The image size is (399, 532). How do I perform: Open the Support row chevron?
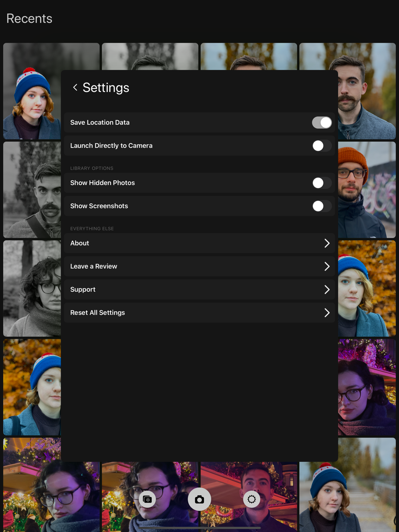pyautogui.click(x=327, y=290)
